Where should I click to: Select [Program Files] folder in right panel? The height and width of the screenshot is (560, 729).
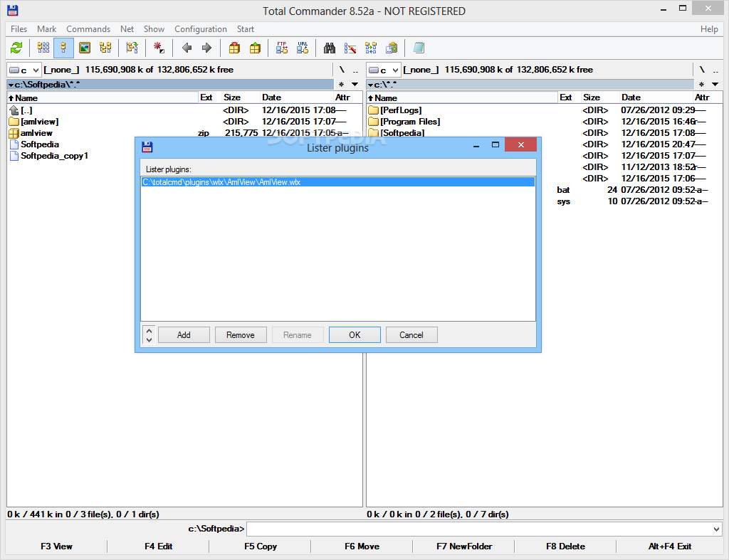[x=410, y=122]
